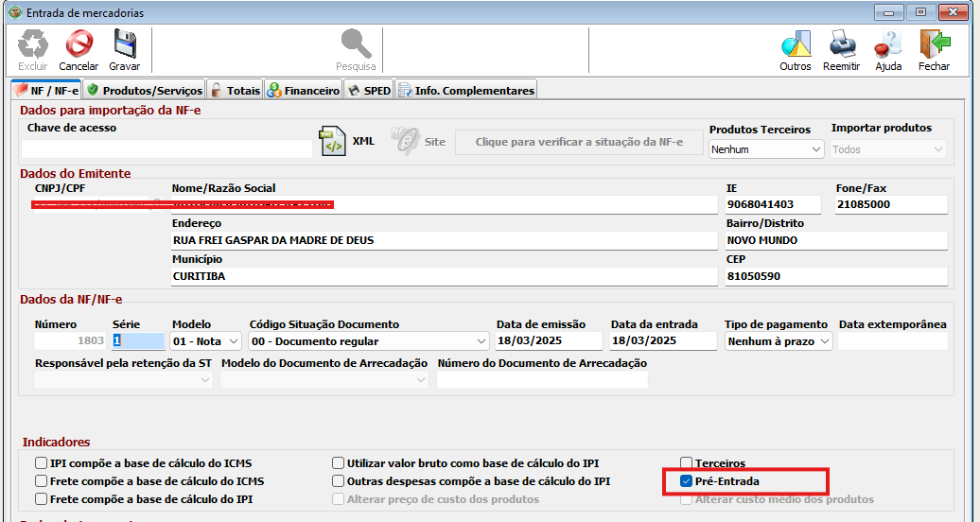980x522 pixels.
Task: Enable the Terceiros checkbox
Action: (x=687, y=463)
